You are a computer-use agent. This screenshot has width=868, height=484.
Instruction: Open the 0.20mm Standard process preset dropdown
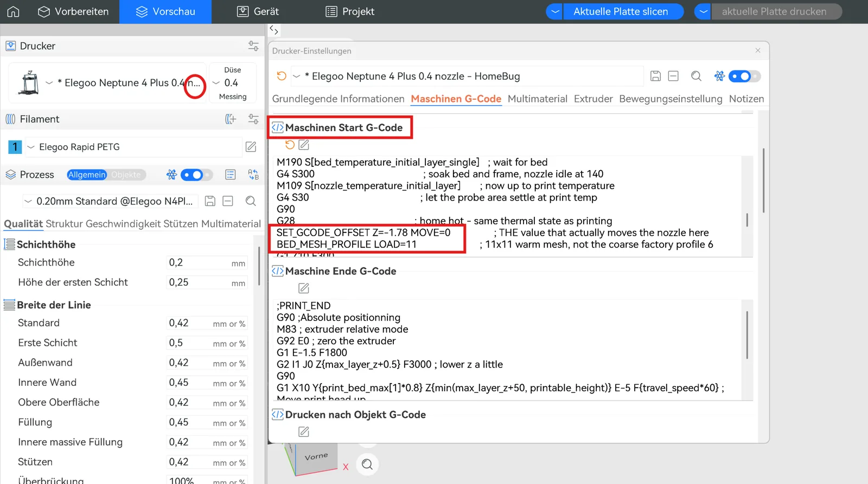pyautogui.click(x=111, y=201)
